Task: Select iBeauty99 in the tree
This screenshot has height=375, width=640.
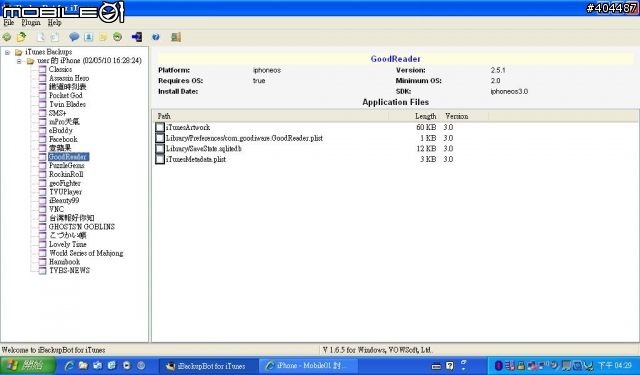Action: coord(64,200)
